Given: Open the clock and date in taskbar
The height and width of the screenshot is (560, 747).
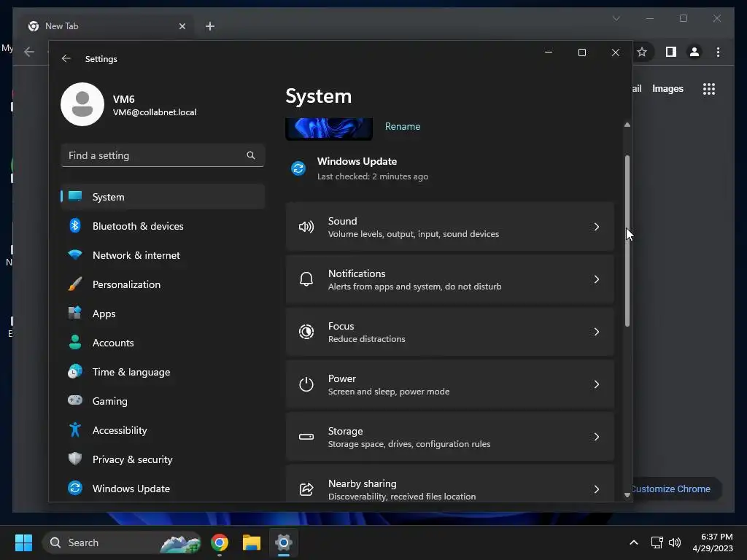Looking at the screenshot, I should click(713, 542).
